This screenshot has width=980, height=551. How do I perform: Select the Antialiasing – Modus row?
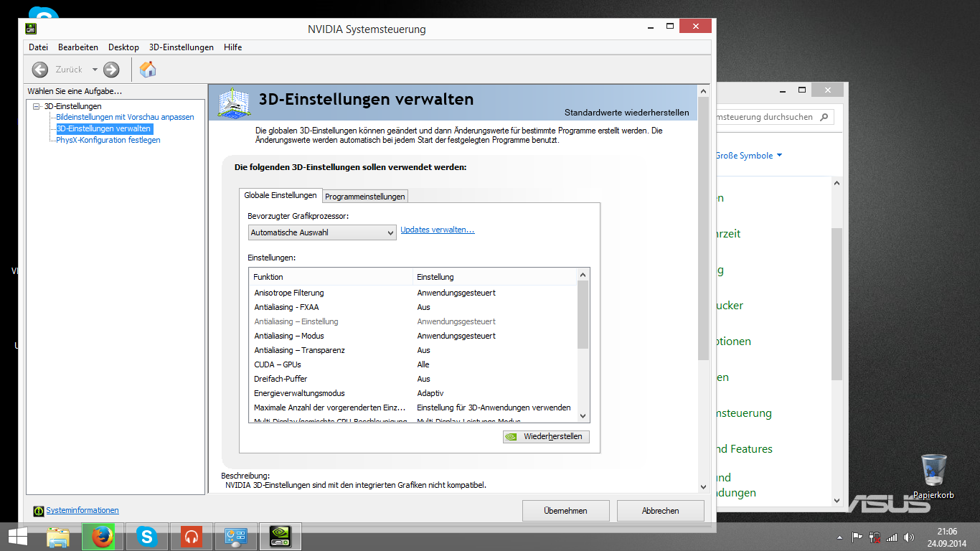click(x=413, y=336)
